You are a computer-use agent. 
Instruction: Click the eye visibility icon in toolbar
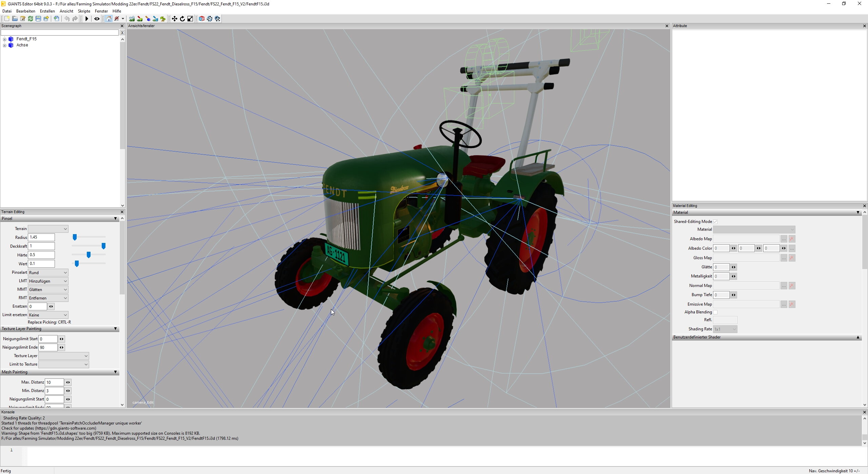pos(97,19)
